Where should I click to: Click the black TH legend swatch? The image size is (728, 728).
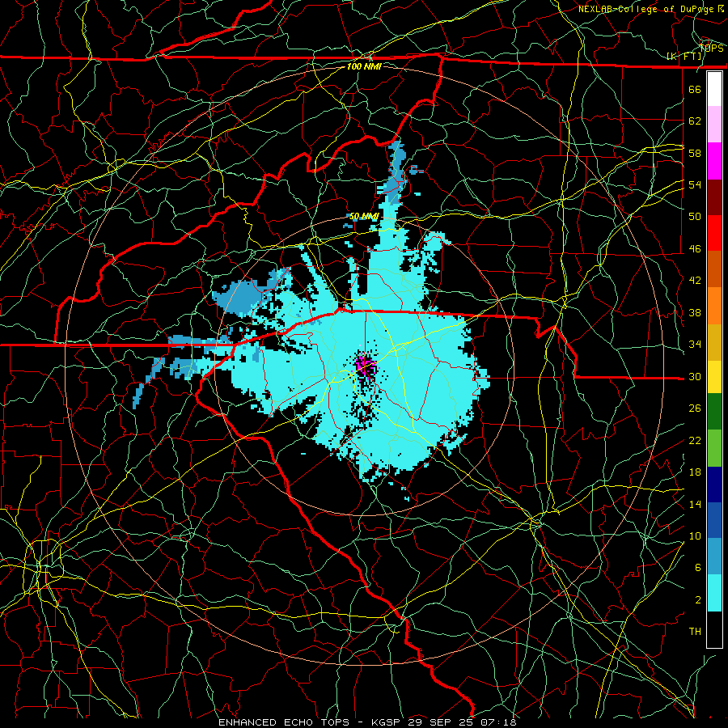(714, 629)
